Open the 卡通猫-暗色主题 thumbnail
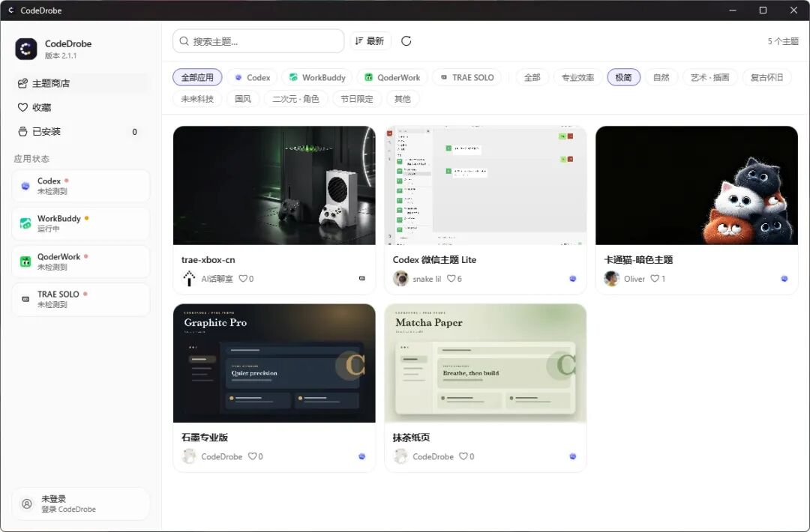Image resolution: width=810 pixels, height=532 pixels. 697,185
